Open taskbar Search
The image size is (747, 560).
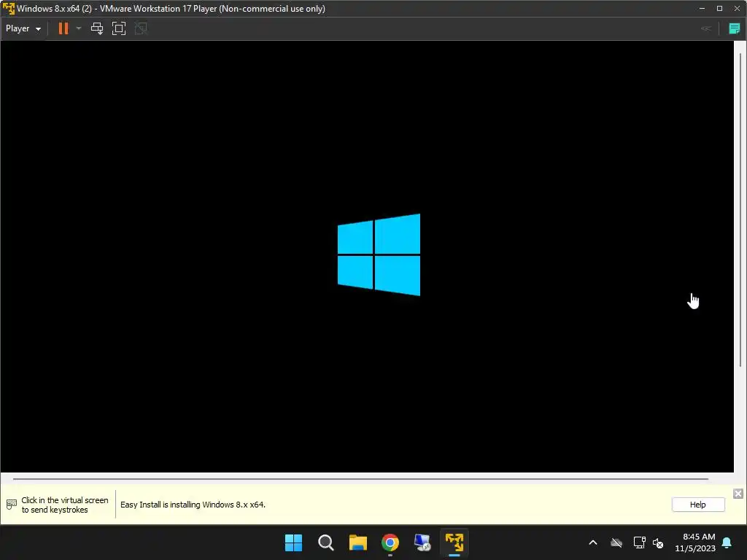[326, 542]
